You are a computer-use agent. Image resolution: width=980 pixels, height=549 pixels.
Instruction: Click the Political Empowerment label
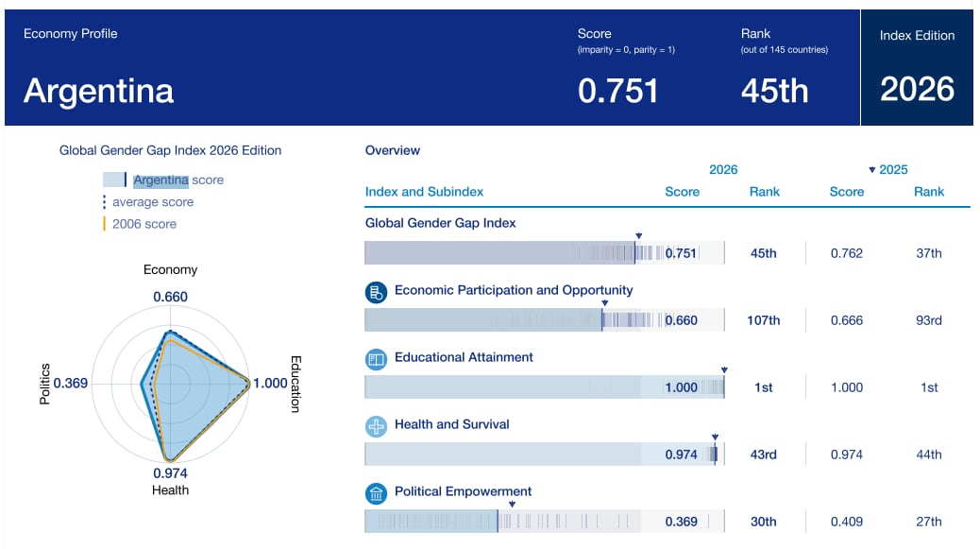(x=464, y=491)
